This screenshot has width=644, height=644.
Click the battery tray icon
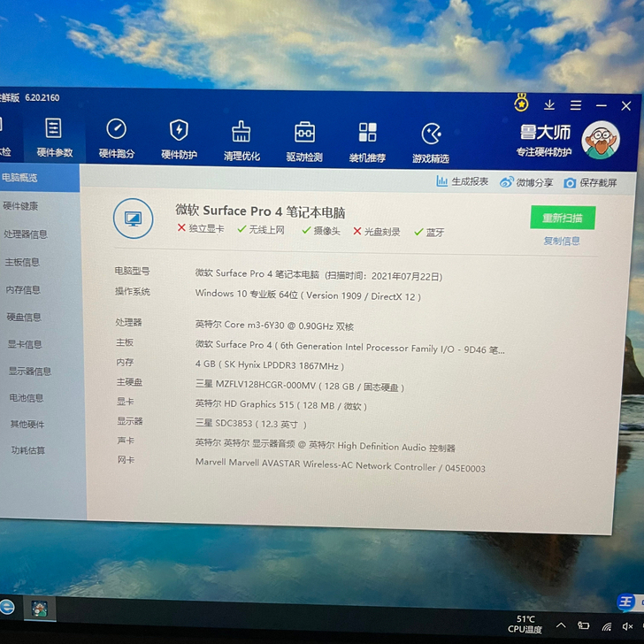tap(584, 626)
